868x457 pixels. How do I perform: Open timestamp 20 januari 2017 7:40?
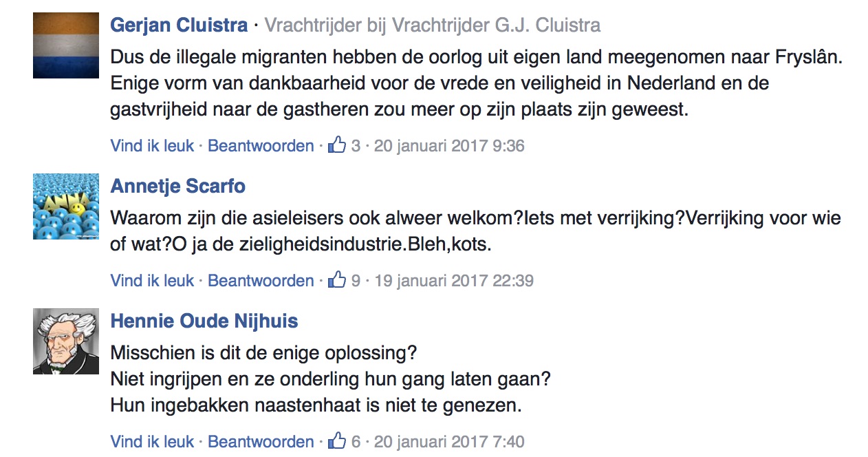pyautogui.click(x=449, y=442)
